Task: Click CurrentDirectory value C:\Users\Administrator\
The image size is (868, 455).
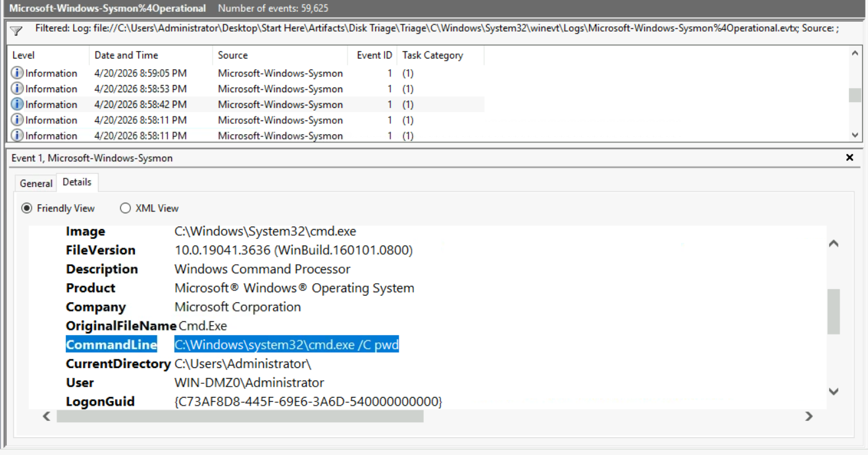Action: pyautogui.click(x=243, y=363)
